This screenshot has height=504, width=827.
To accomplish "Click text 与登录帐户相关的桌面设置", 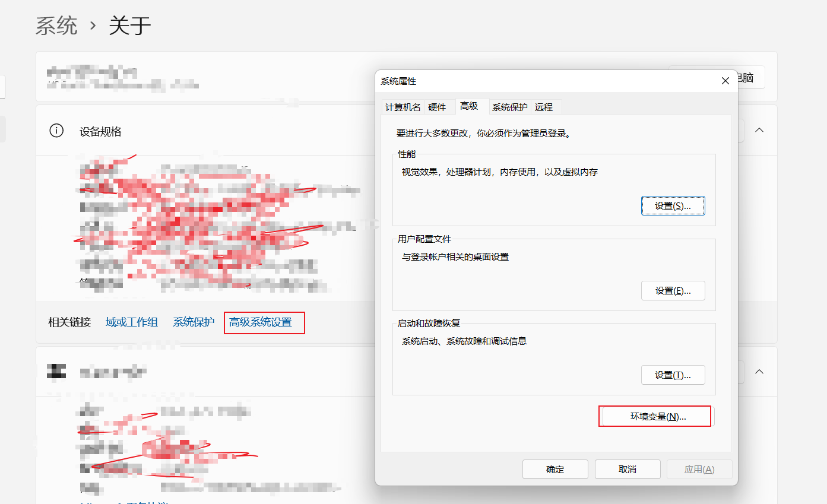I will pos(455,257).
